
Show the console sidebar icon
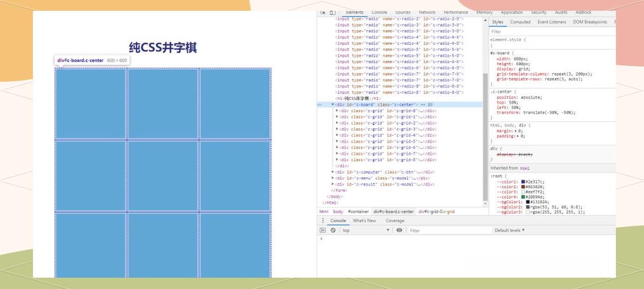pos(323,231)
